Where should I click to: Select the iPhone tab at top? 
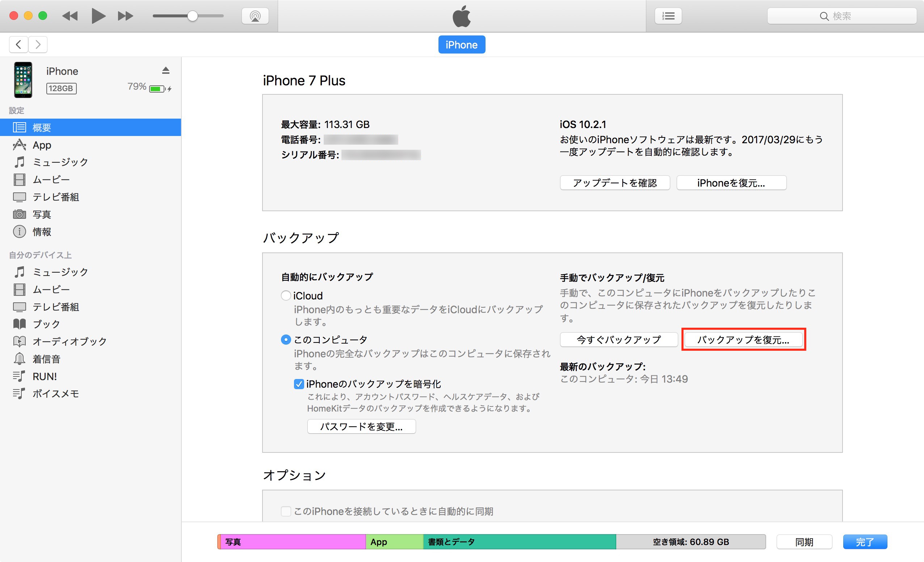tap(461, 44)
